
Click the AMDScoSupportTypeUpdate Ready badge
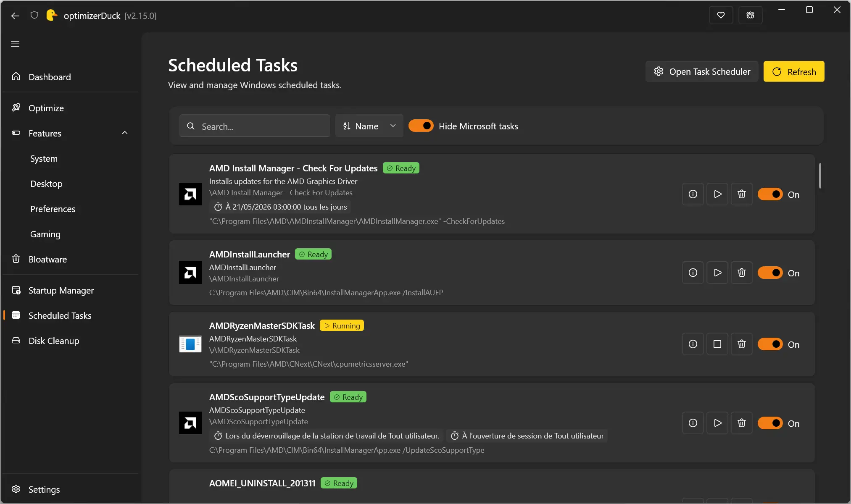click(x=348, y=397)
